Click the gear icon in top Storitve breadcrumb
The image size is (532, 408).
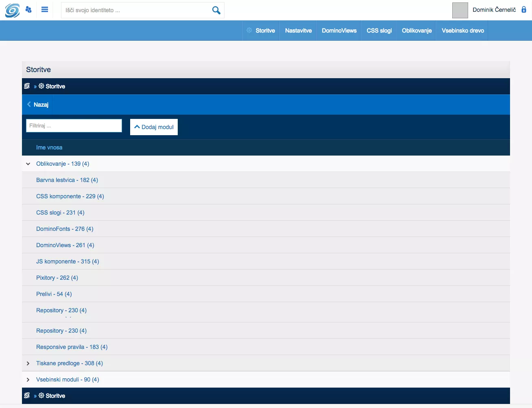pyautogui.click(x=41, y=86)
